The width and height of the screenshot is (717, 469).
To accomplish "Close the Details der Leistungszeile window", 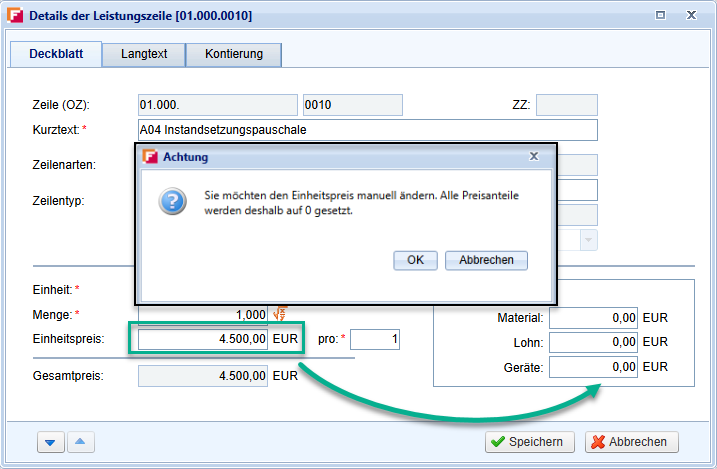I will click(692, 16).
